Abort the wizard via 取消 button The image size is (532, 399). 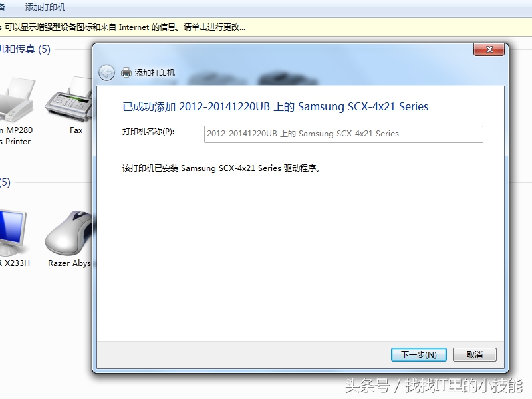pyautogui.click(x=474, y=354)
